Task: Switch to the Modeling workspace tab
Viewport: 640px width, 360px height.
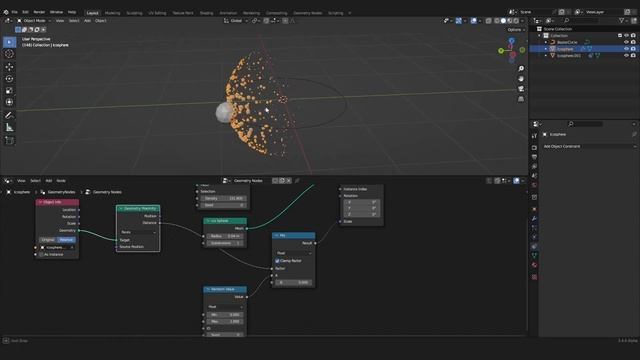Action: coord(113,13)
